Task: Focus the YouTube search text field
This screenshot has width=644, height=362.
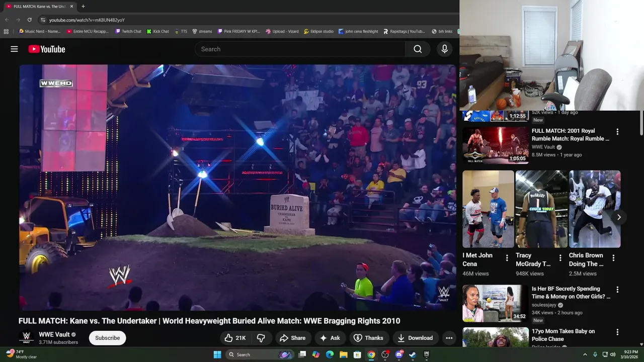Action: [x=300, y=49]
